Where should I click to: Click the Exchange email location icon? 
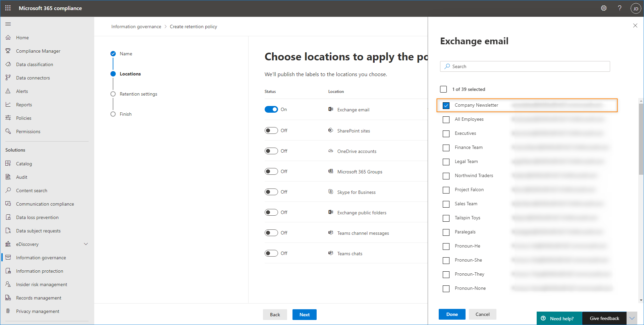coord(331,109)
